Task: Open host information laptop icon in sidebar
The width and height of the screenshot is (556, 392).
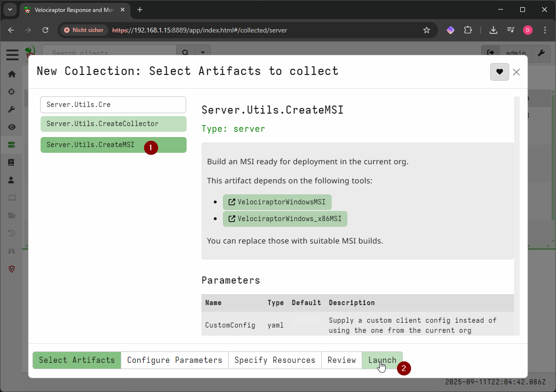Action: click(12, 198)
